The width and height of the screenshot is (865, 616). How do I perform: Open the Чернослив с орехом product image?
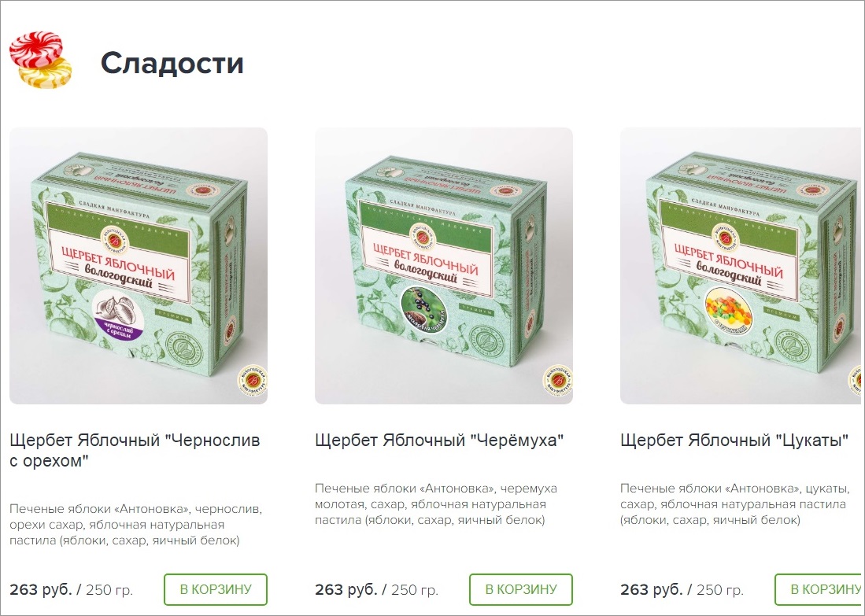[x=139, y=266]
